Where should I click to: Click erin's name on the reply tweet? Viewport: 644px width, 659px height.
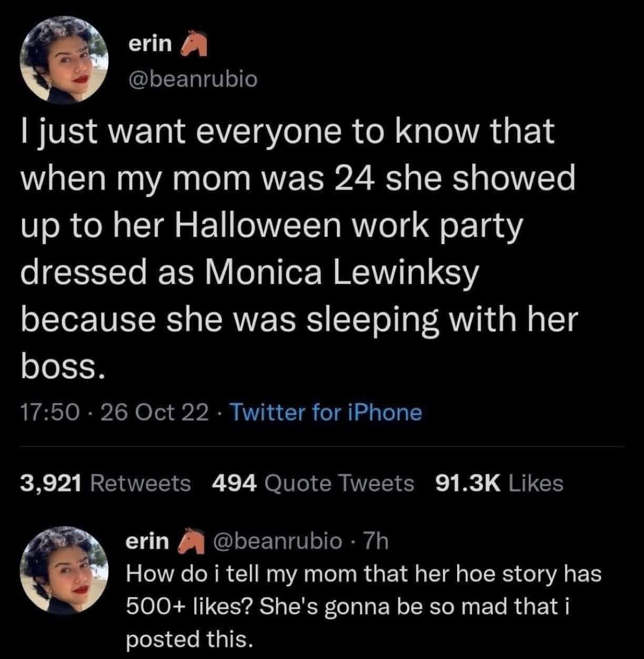point(147,541)
